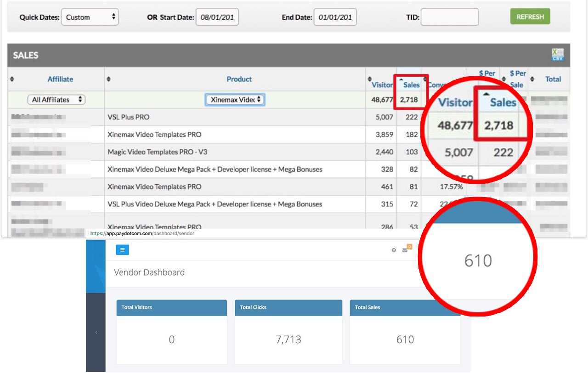Click the 103 sales cell
The height and width of the screenshot is (373, 588).
(x=412, y=152)
